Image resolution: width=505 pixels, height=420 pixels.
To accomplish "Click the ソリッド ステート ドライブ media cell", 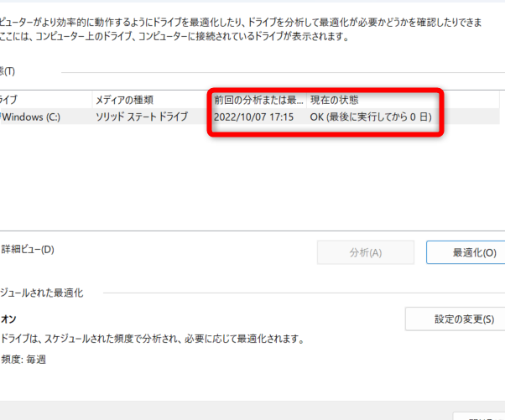I will tap(141, 117).
